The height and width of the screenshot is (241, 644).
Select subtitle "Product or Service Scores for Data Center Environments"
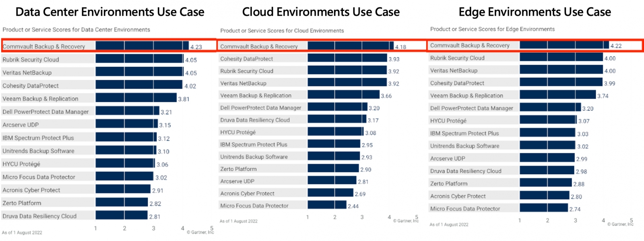76,30
